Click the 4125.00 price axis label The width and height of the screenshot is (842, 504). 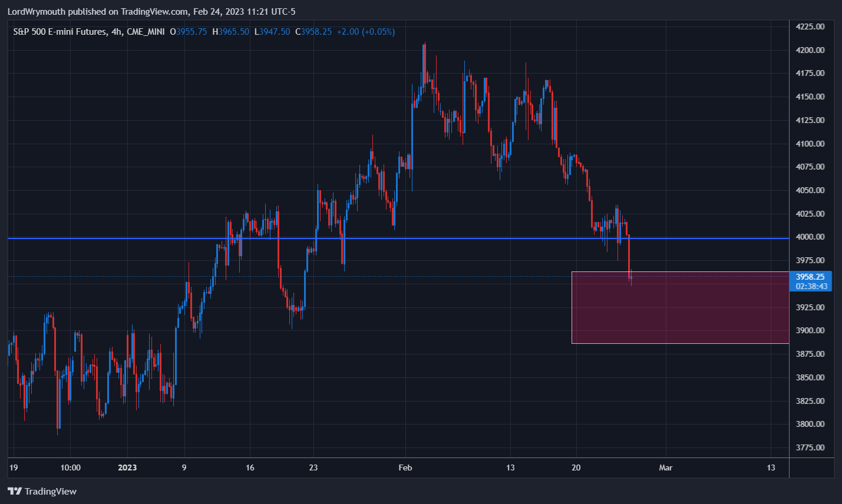810,120
